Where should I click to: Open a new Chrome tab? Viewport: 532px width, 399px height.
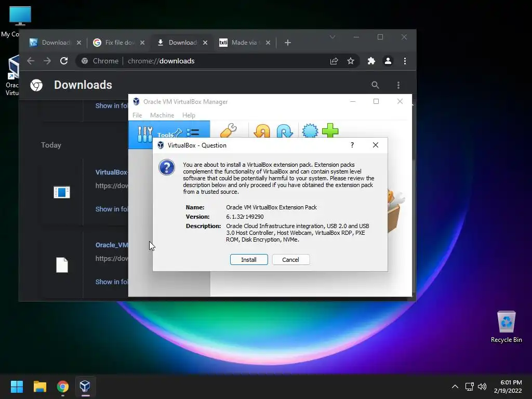[x=288, y=43]
